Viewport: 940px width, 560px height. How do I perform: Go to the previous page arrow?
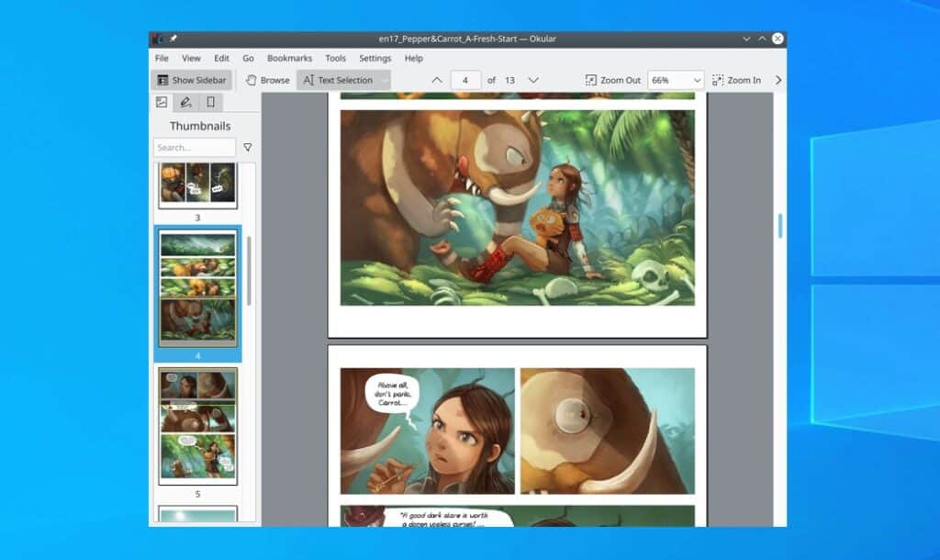[437, 80]
